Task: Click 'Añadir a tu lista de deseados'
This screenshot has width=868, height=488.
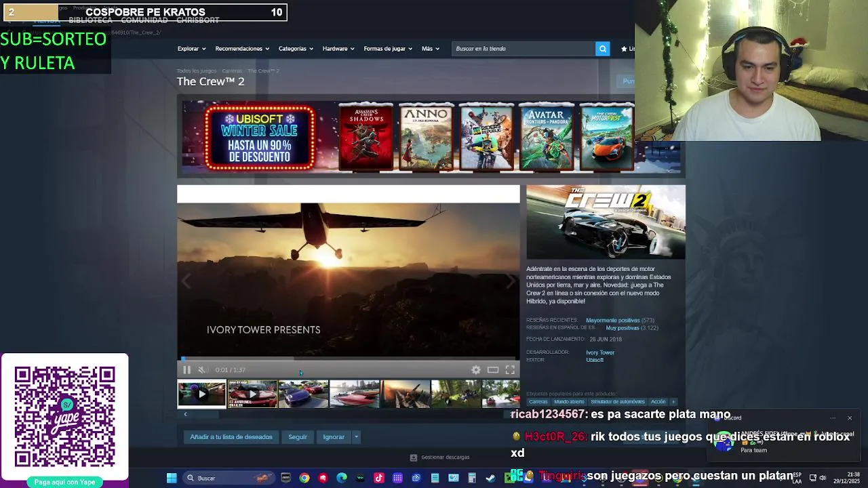Action: 231,437
